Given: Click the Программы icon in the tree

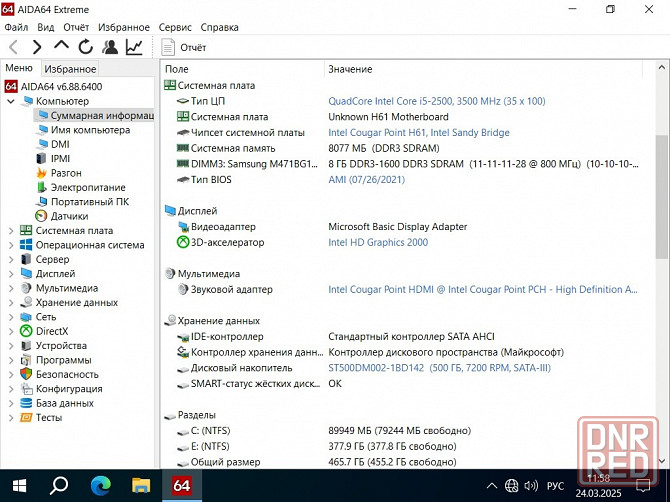Looking at the screenshot, I should [x=26, y=360].
